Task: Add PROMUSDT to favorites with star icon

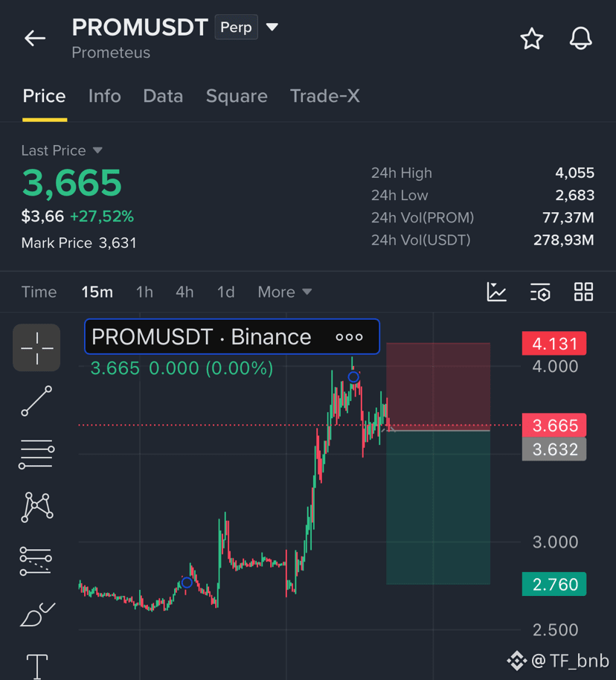Action: 531,39
